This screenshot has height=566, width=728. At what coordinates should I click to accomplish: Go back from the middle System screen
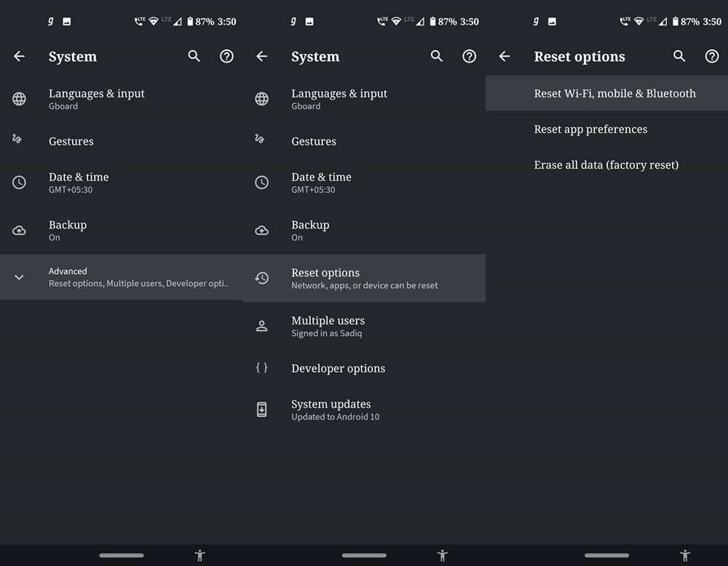(262, 56)
